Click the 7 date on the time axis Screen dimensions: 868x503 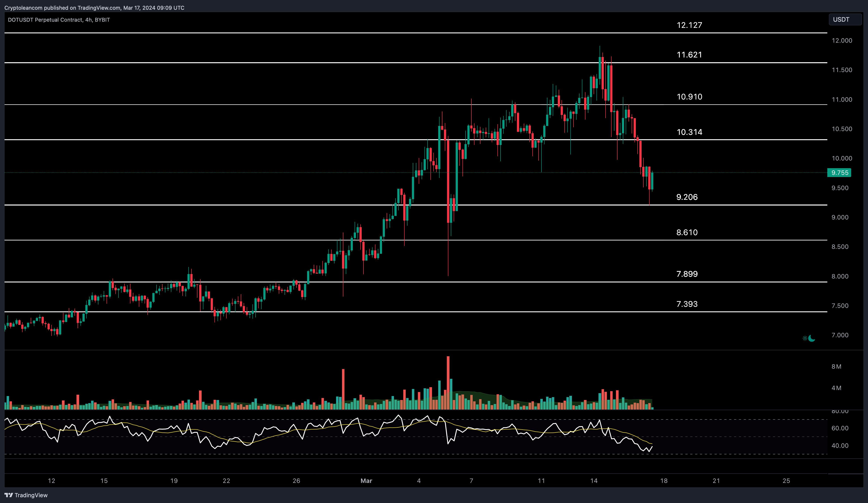point(471,481)
